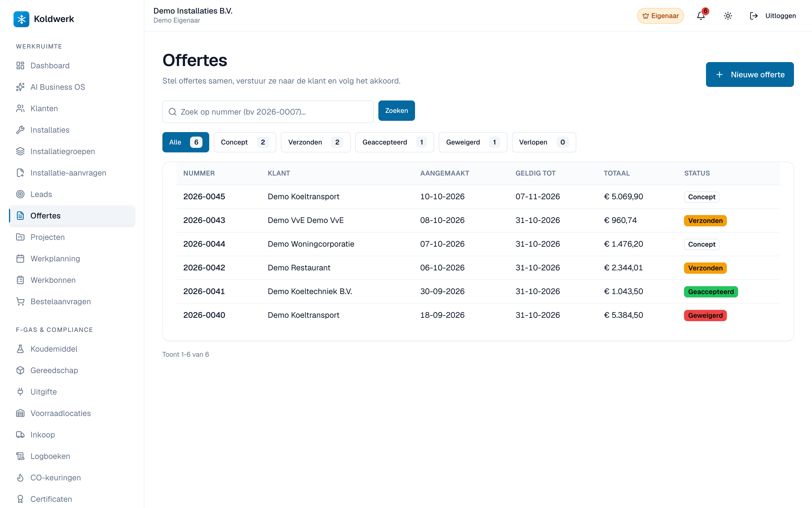Select the Offertes sidebar item
Screen dimensions: 812x508
click(72, 216)
